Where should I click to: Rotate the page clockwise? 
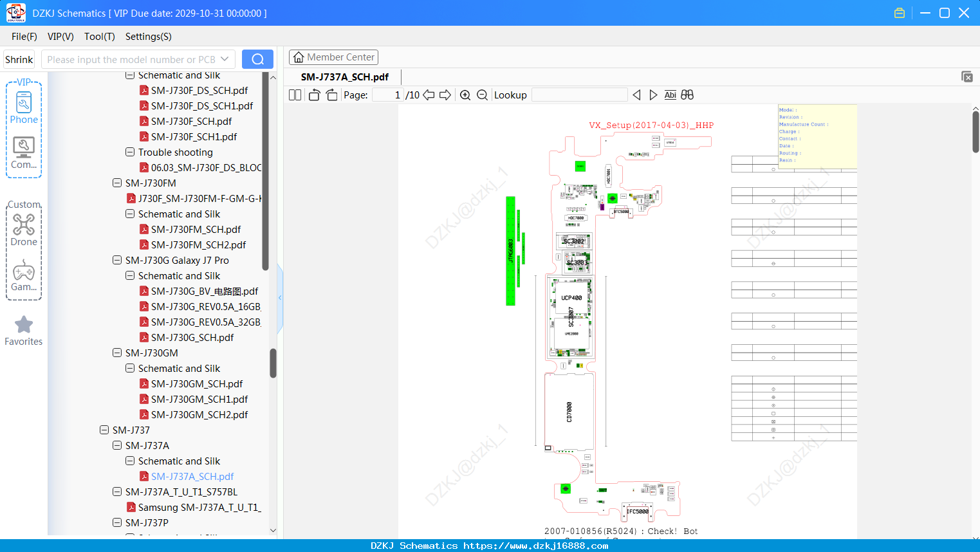tap(331, 95)
